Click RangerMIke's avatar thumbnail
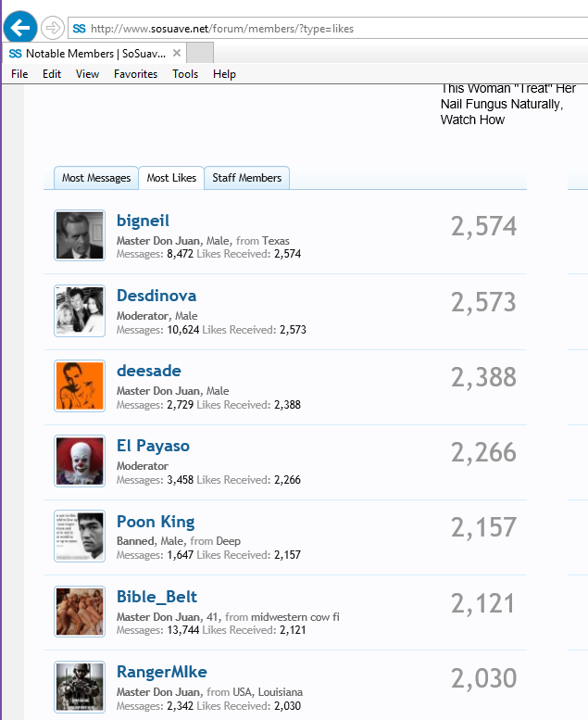The image size is (588, 720). pyautogui.click(x=80, y=686)
